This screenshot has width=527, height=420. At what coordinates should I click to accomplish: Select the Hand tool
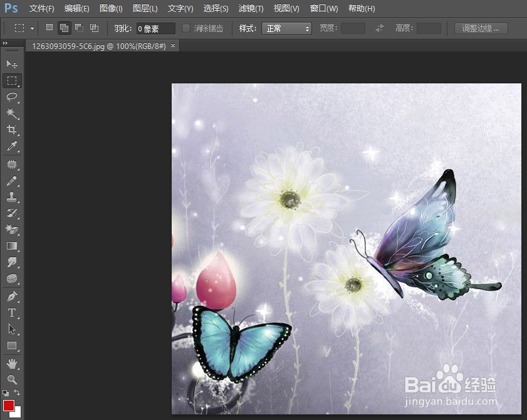[x=12, y=364]
